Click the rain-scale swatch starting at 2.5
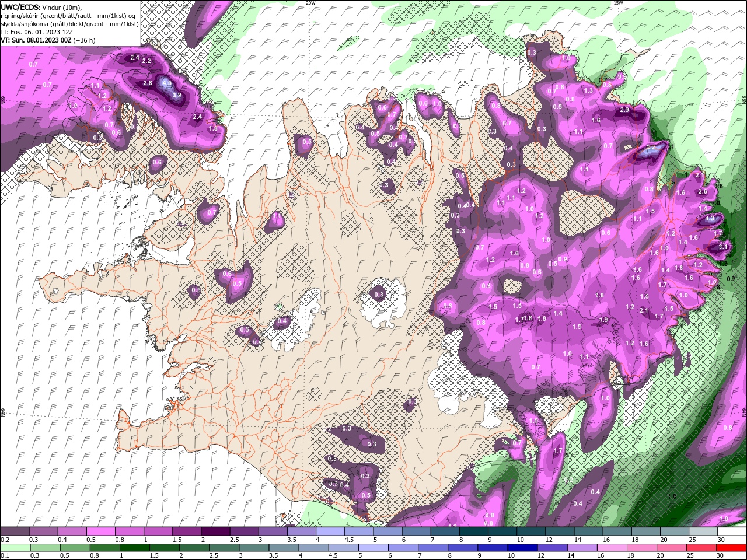This screenshot has height=560, width=747. pos(224,548)
